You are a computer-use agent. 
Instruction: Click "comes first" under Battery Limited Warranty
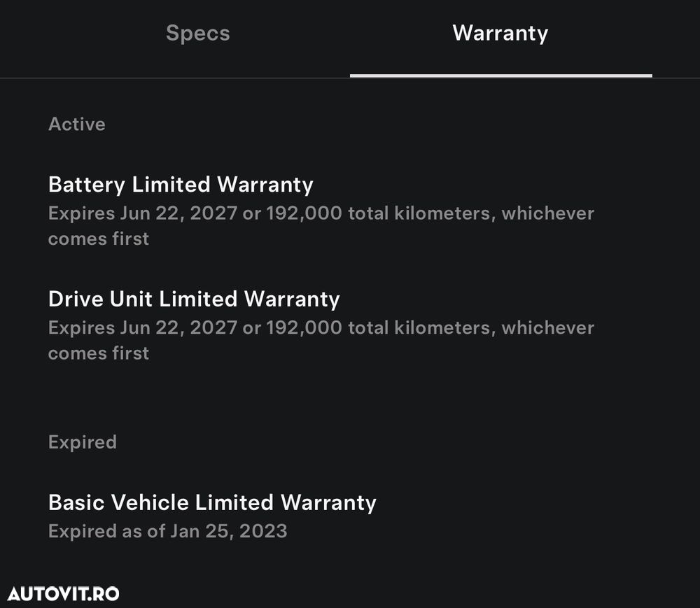click(x=99, y=239)
